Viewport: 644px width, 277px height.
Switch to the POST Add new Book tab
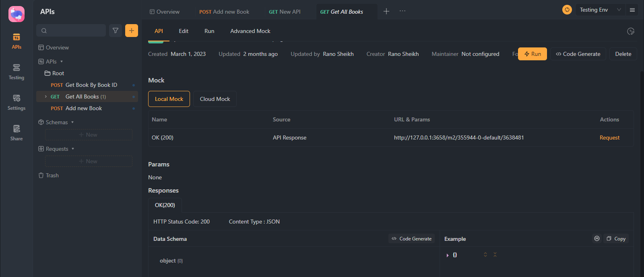(x=224, y=12)
